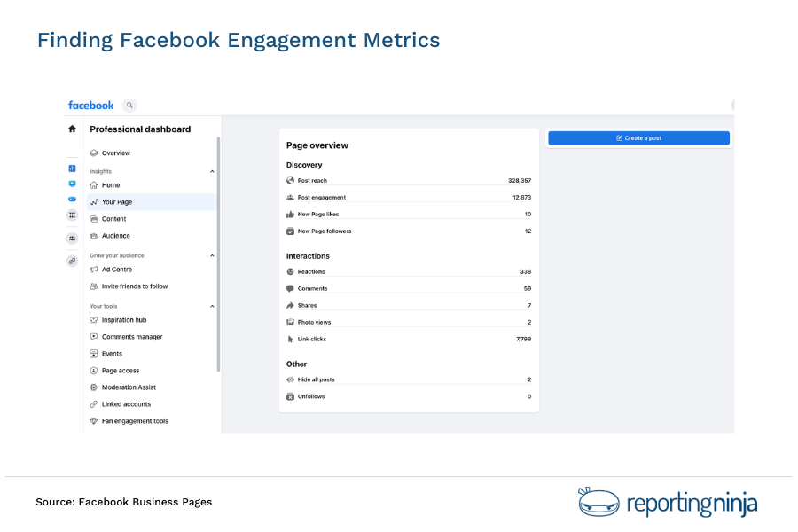The image size is (798, 532).
Task: Open the groups icon in the left rail
Action: [x=72, y=238]
